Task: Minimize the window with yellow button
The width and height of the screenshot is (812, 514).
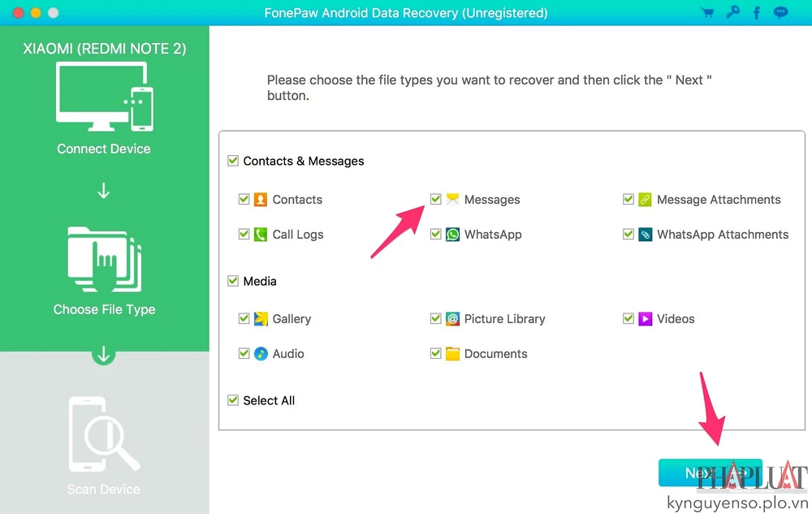Action: pos(36,12)
